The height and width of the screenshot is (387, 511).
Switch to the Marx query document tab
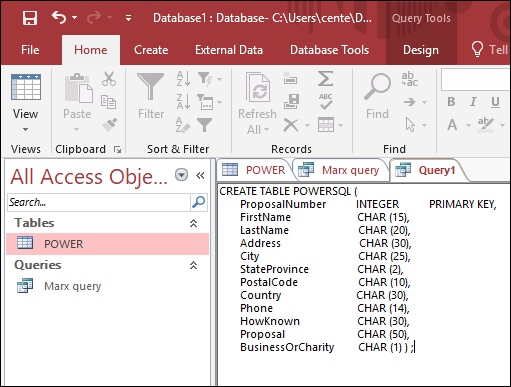pyautogui.click(x=339, y=170)
